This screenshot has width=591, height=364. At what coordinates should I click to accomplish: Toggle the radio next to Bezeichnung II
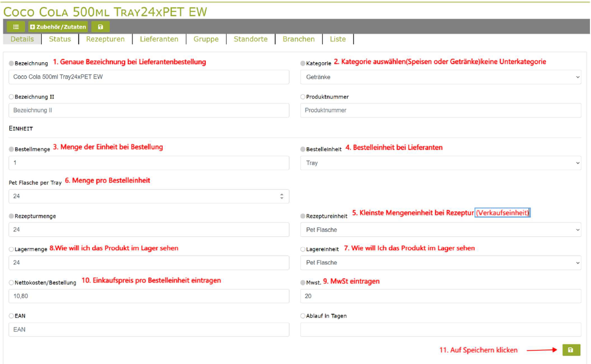click(11, 97)
